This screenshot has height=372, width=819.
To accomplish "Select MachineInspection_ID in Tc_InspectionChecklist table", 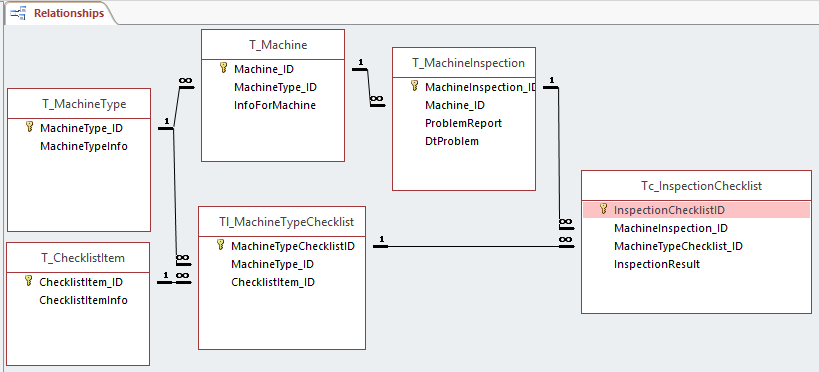I will click(671, 228).
